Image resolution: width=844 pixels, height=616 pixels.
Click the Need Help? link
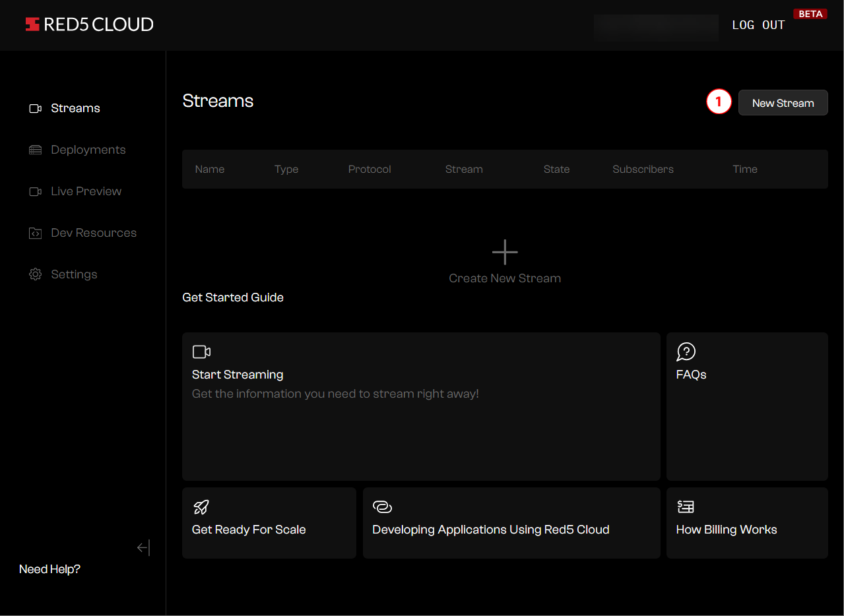pos(49,569)
